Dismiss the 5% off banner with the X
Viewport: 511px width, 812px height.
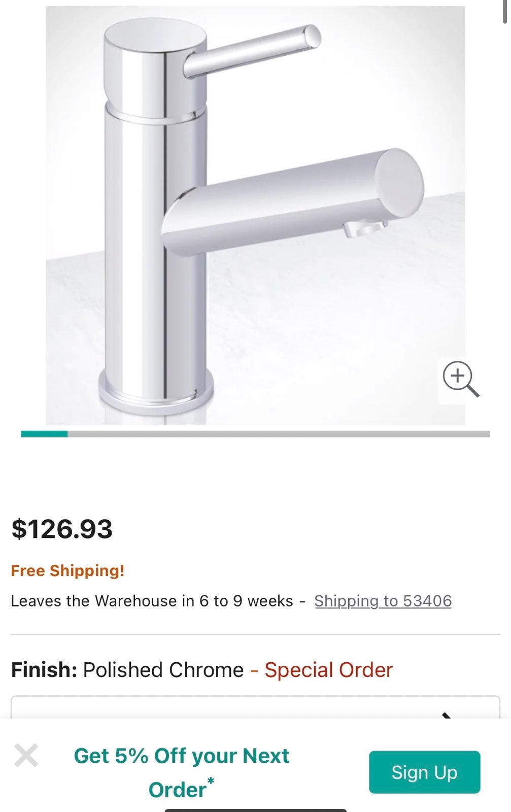[x=26, y=755]
